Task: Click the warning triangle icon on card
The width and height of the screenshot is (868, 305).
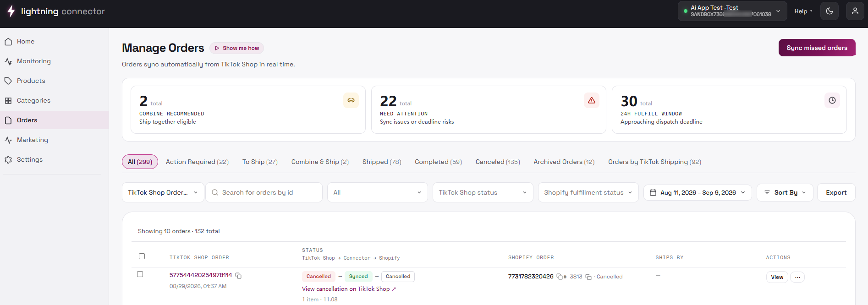Action: coord(592,100)
